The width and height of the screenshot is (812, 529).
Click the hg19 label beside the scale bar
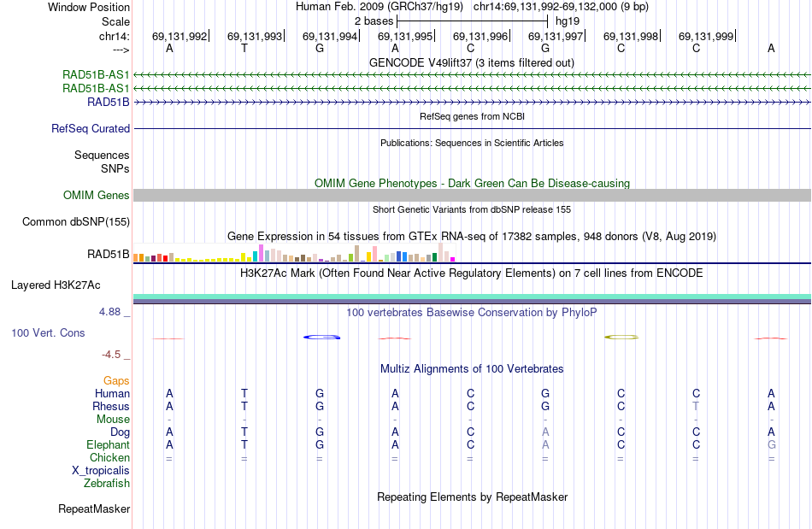567,21
